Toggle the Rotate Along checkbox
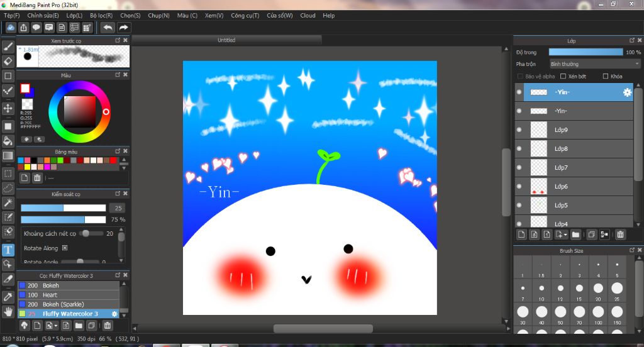This screenshot has width=644, height=347. (x=65, y=248)
